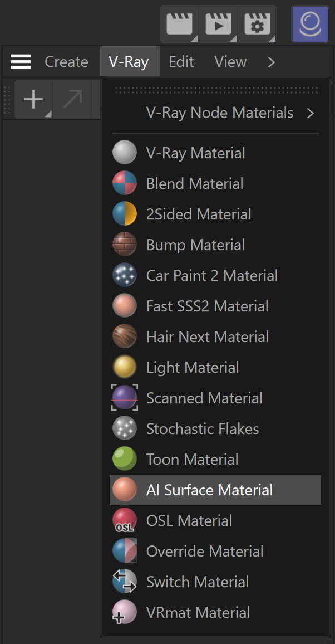Click the Render View clapperboard icon
The width and height of the screenshot is (335, 644).
179,24
